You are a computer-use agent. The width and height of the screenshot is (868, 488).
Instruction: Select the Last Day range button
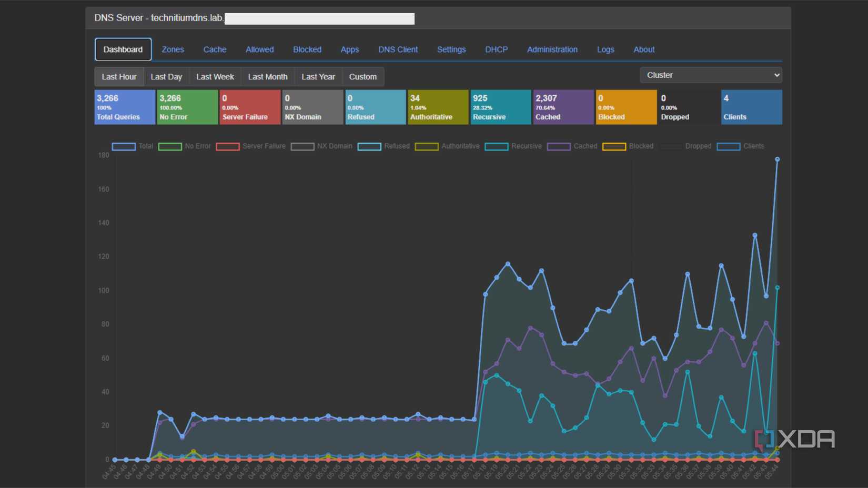pos(166,77)
